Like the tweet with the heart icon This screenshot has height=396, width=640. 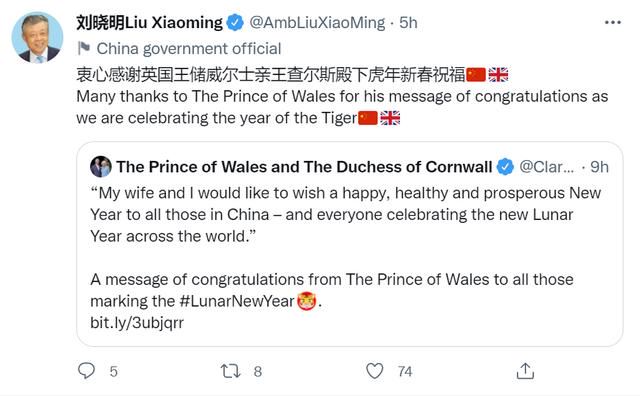coord(374,371)
